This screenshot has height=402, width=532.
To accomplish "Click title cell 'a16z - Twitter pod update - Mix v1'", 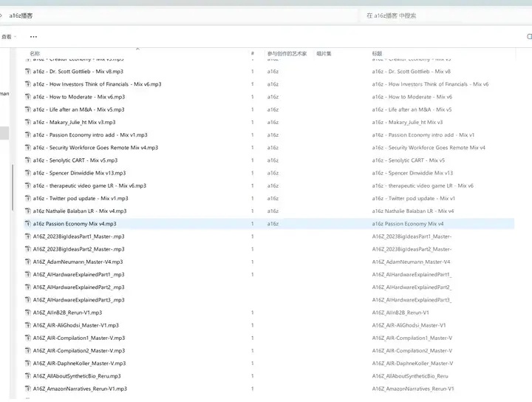I will [x=413, y=198].
